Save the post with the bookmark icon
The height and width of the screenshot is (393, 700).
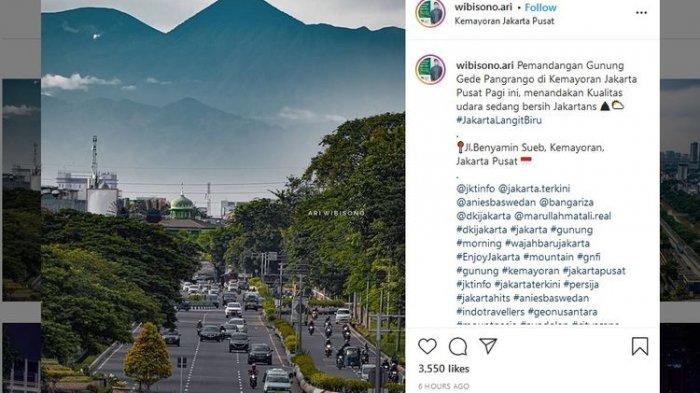coord(640,346)
